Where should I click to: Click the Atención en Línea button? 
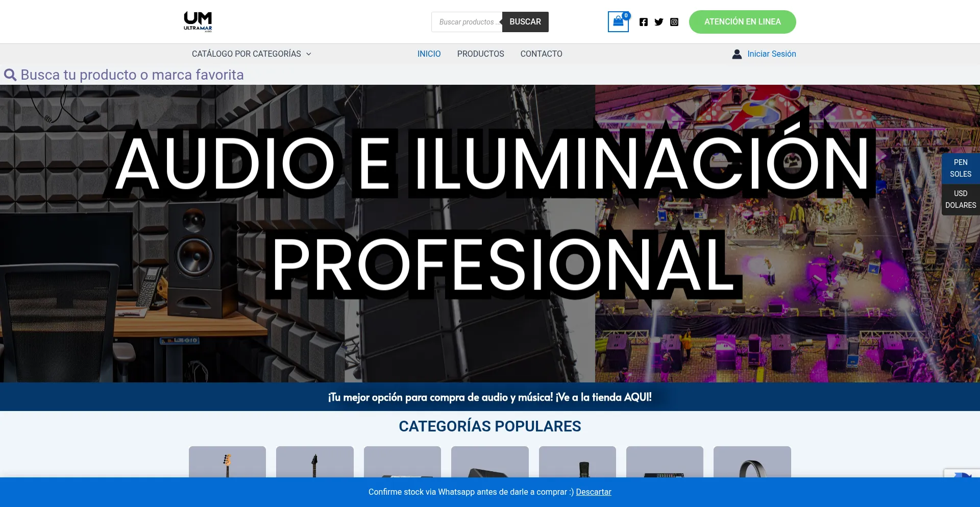coord(742,22)
